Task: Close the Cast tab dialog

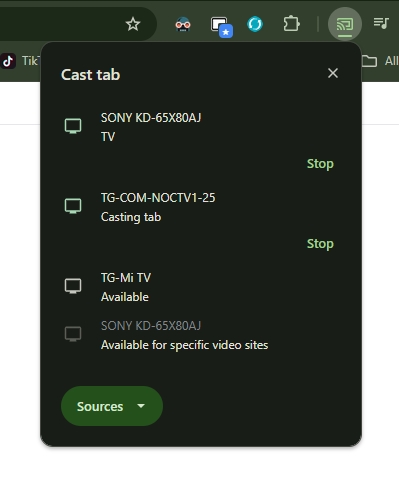Action: (x=333, y=73)
